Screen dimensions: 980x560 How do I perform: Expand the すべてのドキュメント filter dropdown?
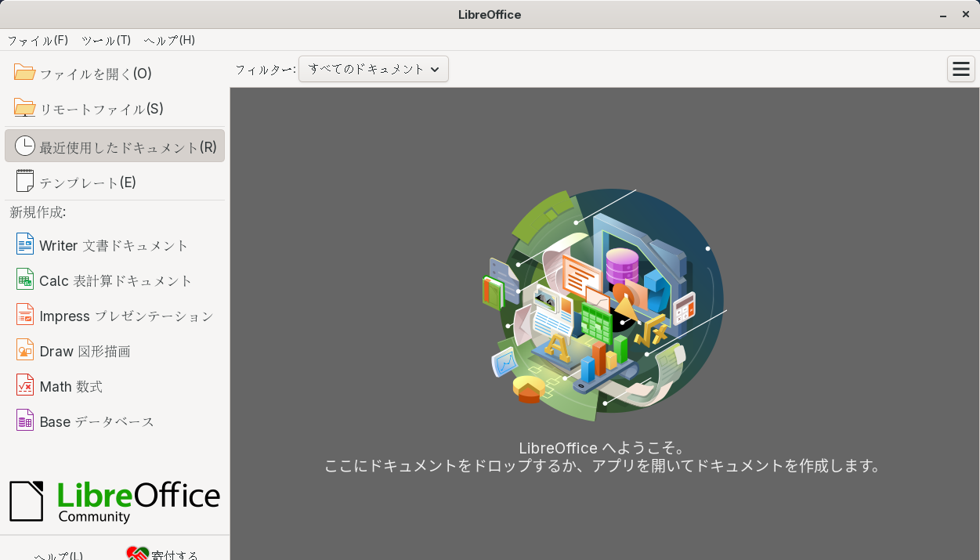click(373, 69)
